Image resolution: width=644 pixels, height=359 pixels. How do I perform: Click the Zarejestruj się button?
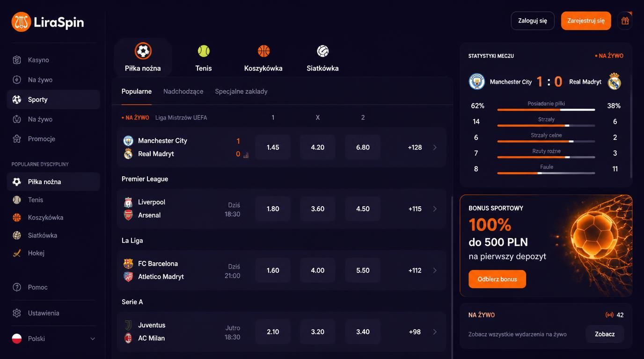(586, 21)
